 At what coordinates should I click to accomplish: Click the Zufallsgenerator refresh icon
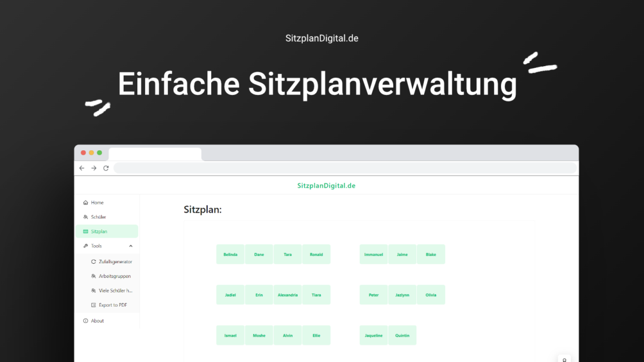coord(94,261)
